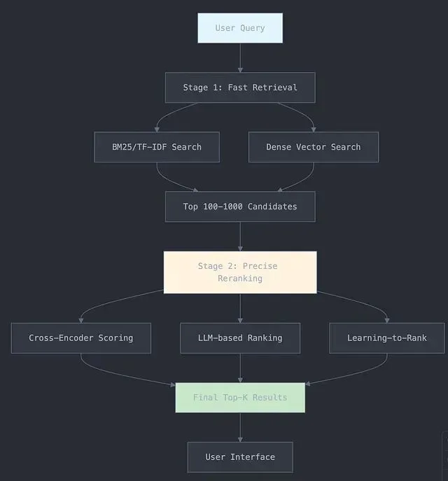
Task: Click the Learning-to-Rank node
Action: pyautogui.click(x=386, y=337)
